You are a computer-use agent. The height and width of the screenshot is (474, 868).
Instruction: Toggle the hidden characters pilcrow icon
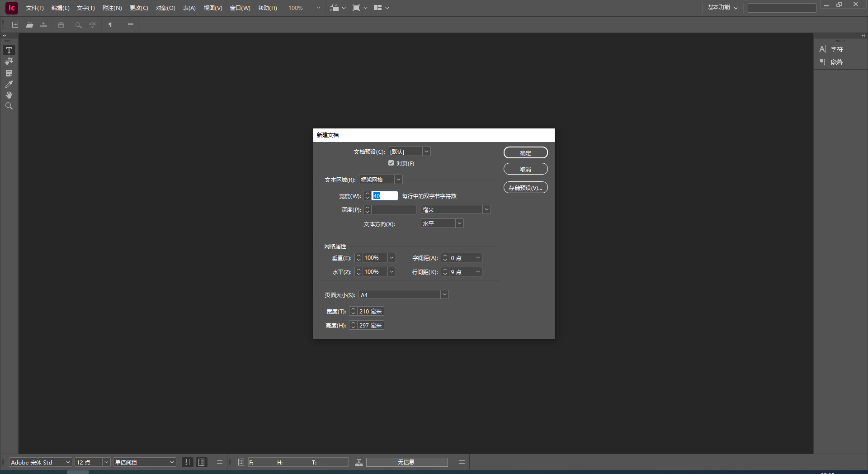pos(110,25)
